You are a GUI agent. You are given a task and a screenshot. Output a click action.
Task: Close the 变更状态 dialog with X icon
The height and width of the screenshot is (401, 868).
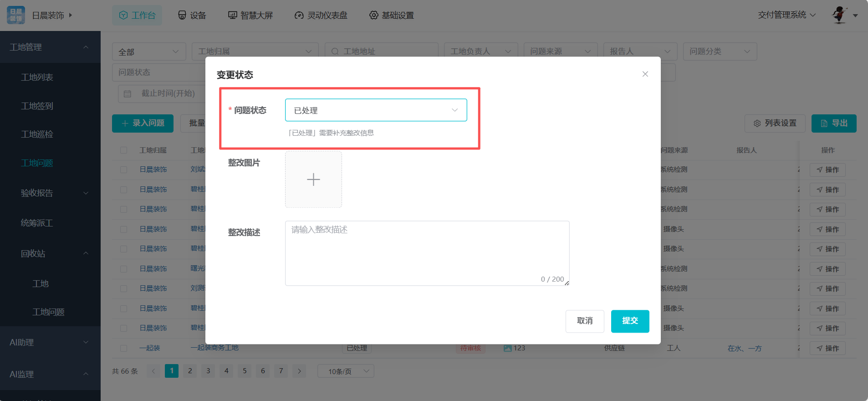[x=645, y=74]
